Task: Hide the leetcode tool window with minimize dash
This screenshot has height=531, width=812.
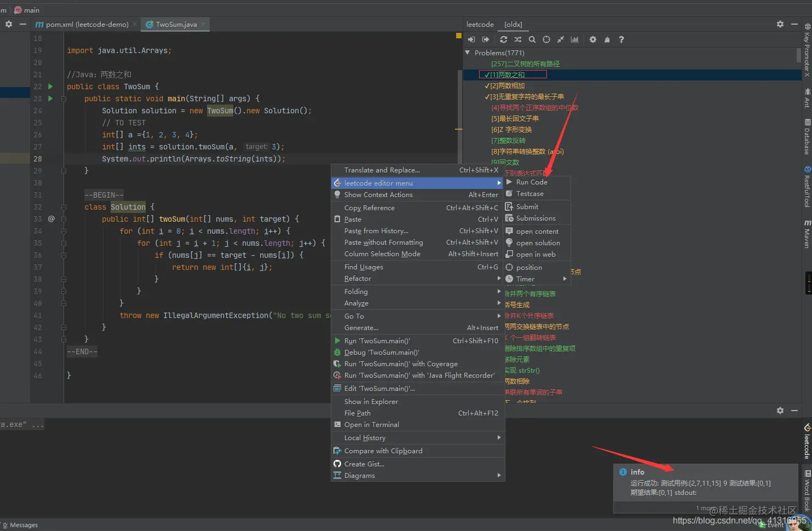Action: [x=795, y=24]
